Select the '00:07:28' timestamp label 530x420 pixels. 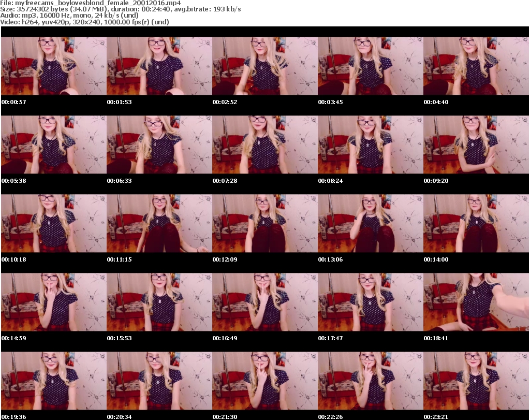click(225, 181)
